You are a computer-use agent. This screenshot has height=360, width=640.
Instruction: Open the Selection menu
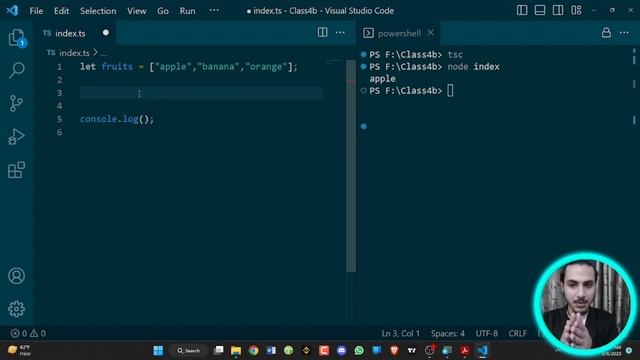(x=98, y=11)
